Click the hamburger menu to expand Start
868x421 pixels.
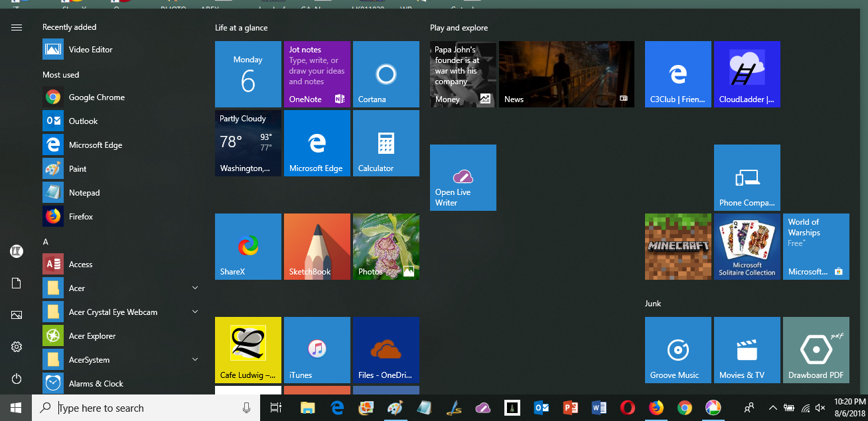17,27
